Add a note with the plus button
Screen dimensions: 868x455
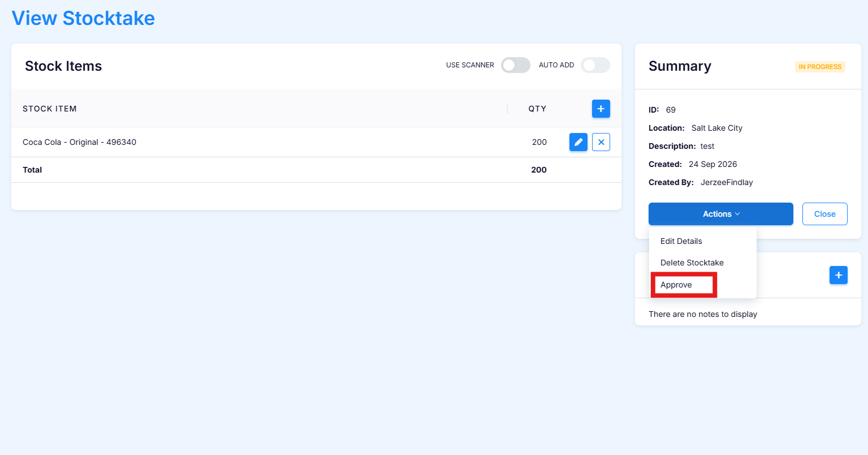pos(838,275)
